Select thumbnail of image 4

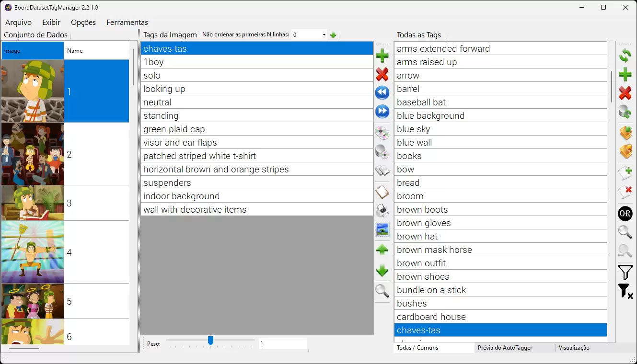pyautogui.click(x=33, y=252)
